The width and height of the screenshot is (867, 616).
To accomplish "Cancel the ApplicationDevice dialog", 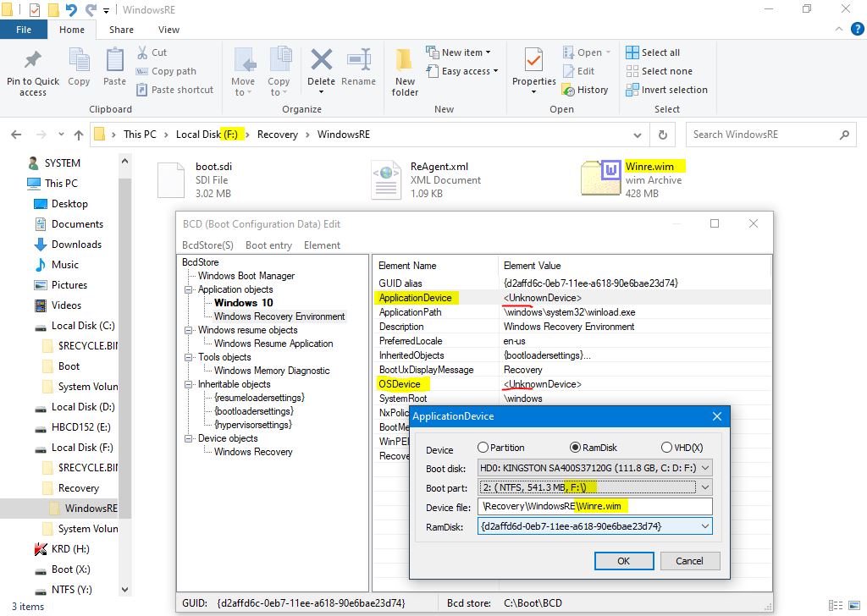I will (x=689, y=560).
